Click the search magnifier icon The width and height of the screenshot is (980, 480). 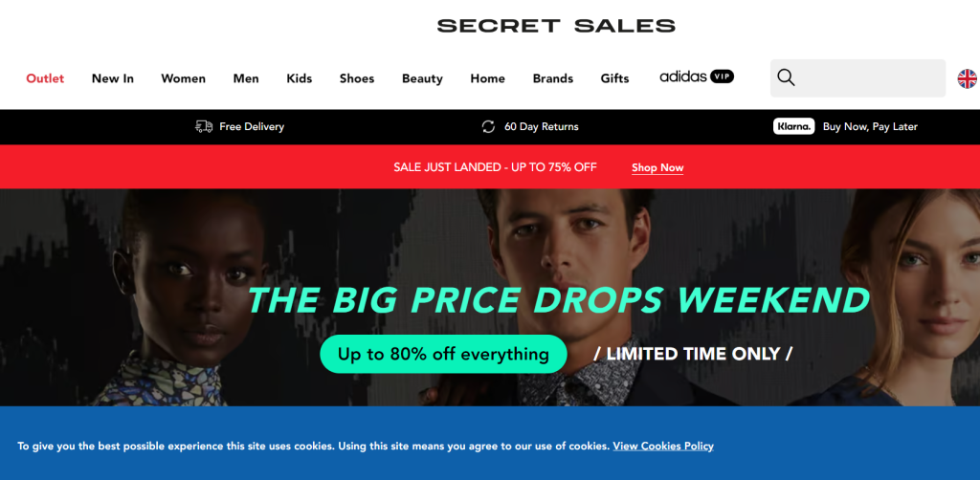(x=787, y=78)
